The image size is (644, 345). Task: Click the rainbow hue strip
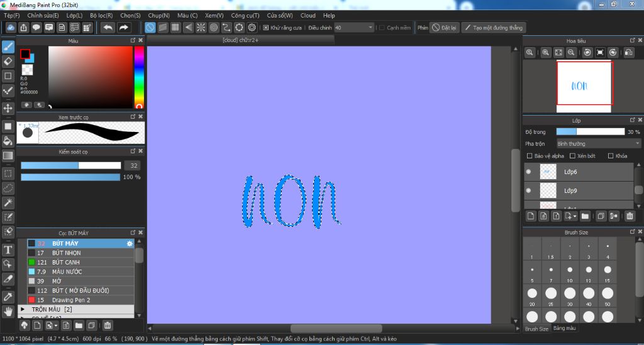tap(139, 77)
